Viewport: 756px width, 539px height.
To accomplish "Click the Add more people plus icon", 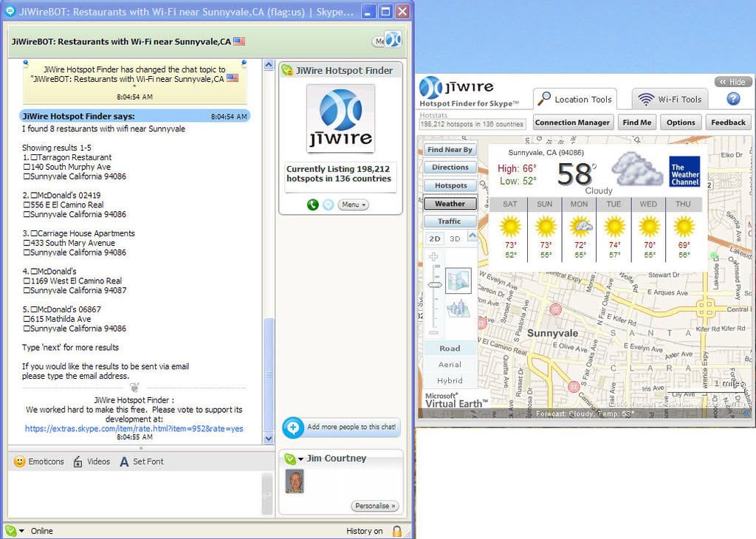I will click(292, 428).
